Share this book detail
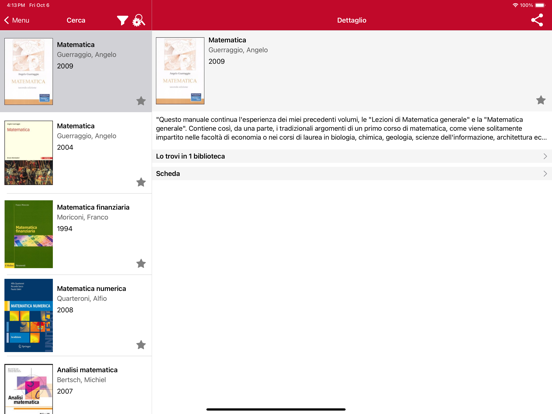Viewport: 552px width, 414px height. coord(537,20)
